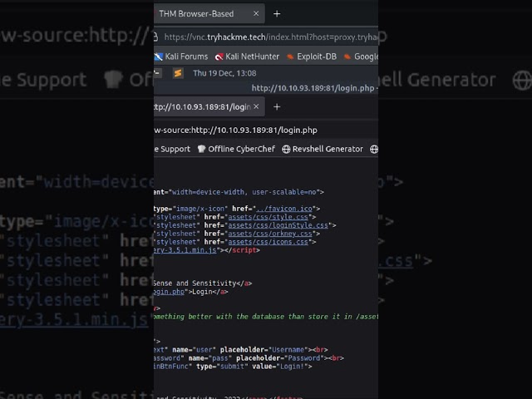Click the green database comment line
Screen dimensions: 532x399
(266, 317)
